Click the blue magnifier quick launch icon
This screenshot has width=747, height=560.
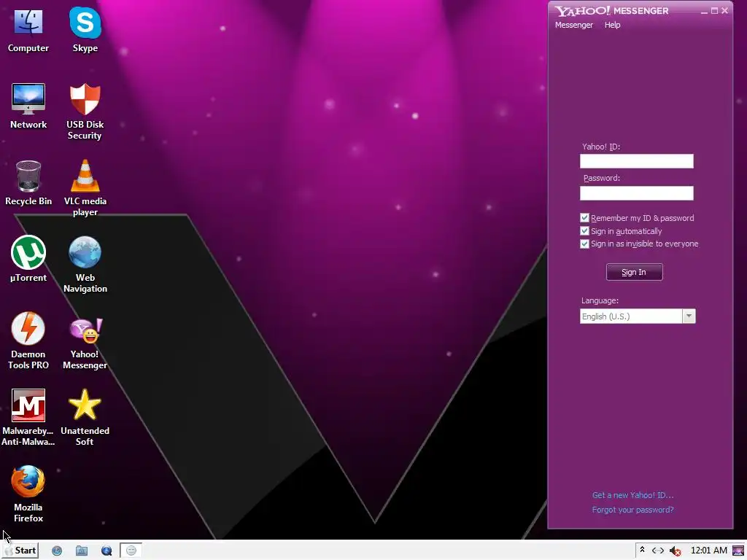tap(107, 551)
